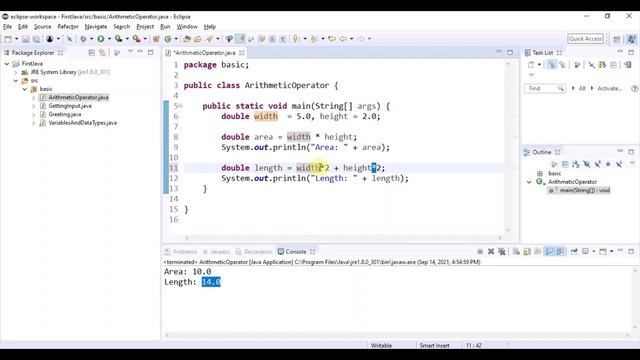Expand the JRE System Library node
Screen dimensions: 640x360
pos(16,72)
